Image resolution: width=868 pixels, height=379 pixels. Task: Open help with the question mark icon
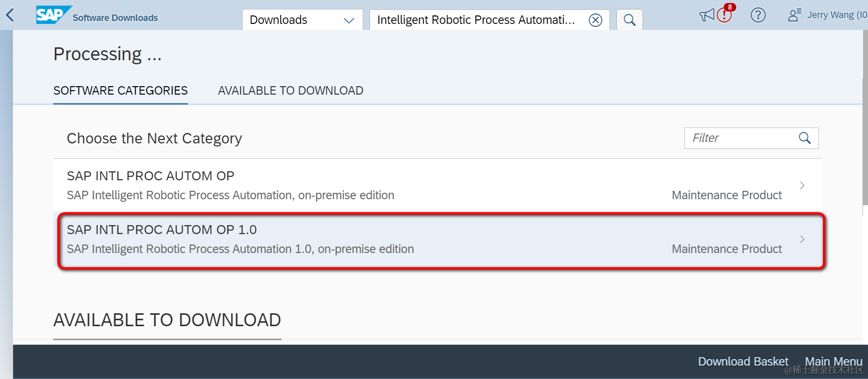(758, 15)
